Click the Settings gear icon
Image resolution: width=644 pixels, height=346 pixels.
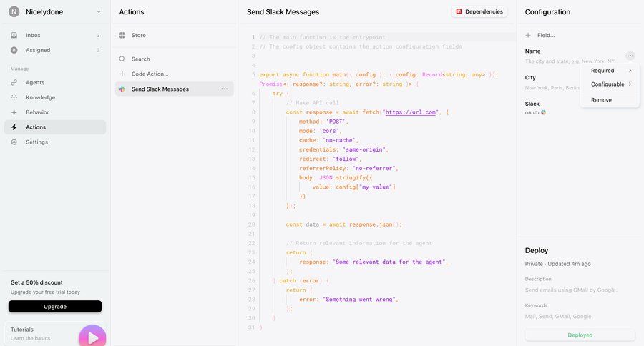(14, 142)
